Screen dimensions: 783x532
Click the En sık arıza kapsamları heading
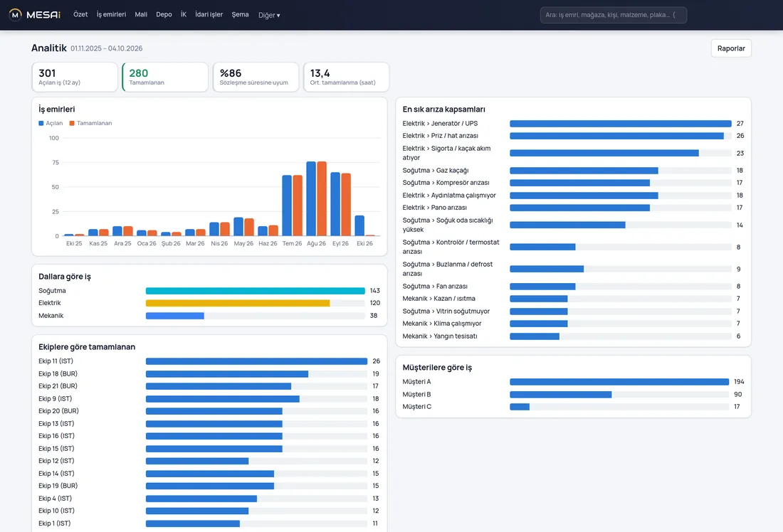click(x=444, y=110)
